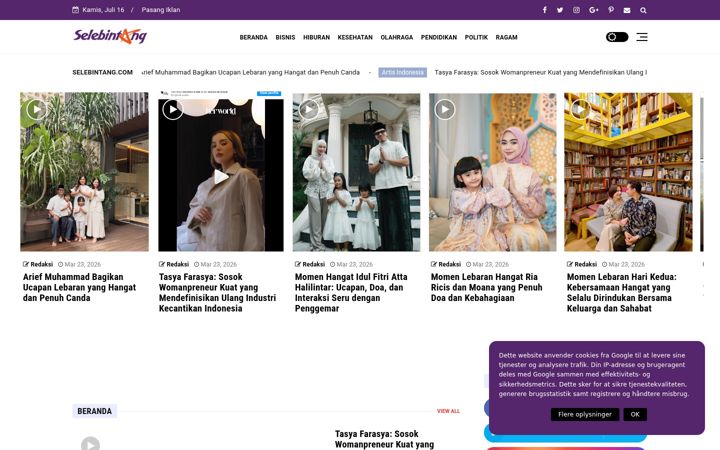Click center play arrow on Tasya Farasya image
The image size is (720, 450).
[221, 177]
